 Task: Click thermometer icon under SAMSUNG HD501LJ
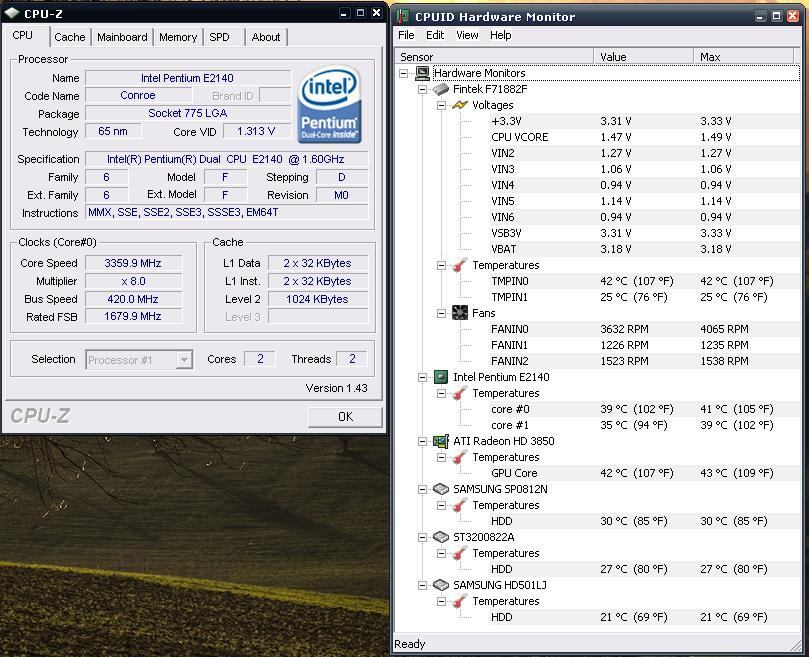[x=460, y=601]
